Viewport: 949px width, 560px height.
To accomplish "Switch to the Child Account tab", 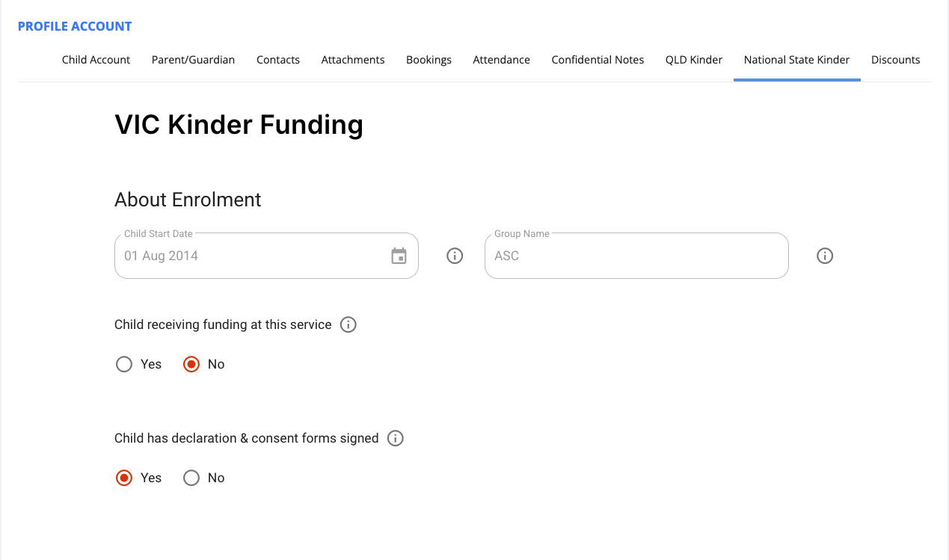I will (96, 60).
